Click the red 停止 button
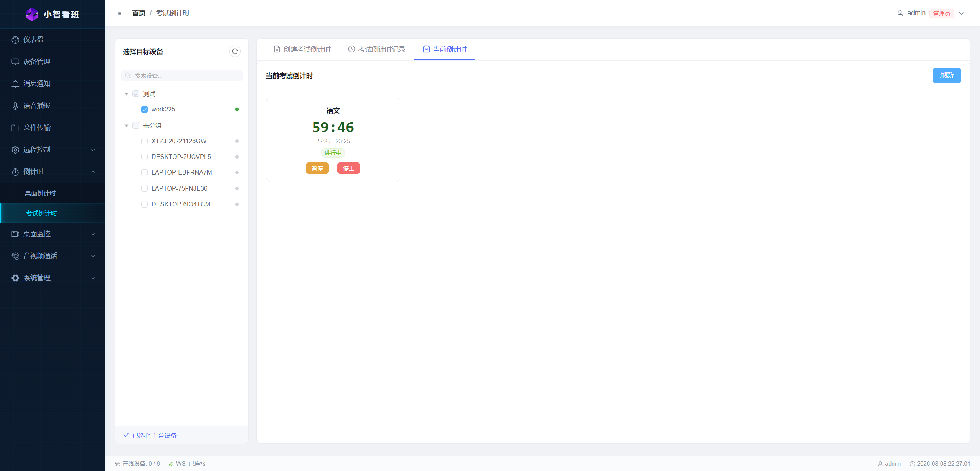The image size is (980, 471). click(349, 168)
